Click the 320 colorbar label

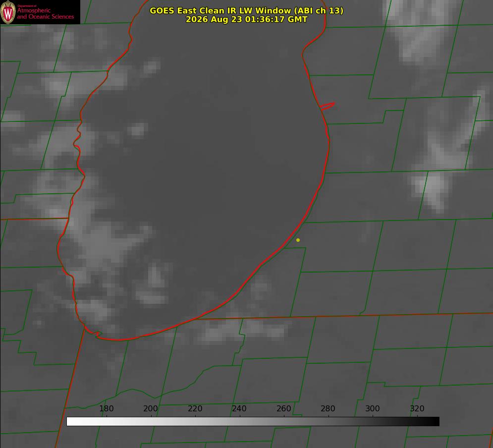pyautogui.click(x=417, y=408)
